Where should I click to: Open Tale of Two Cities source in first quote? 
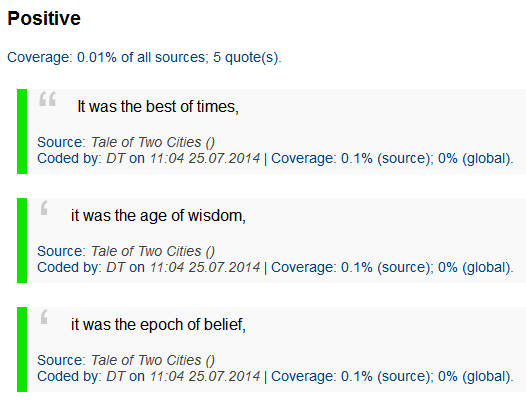153,142
